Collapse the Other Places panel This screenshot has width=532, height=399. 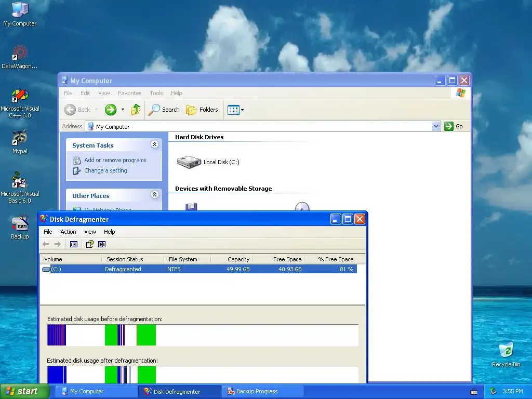click(154, 195)
